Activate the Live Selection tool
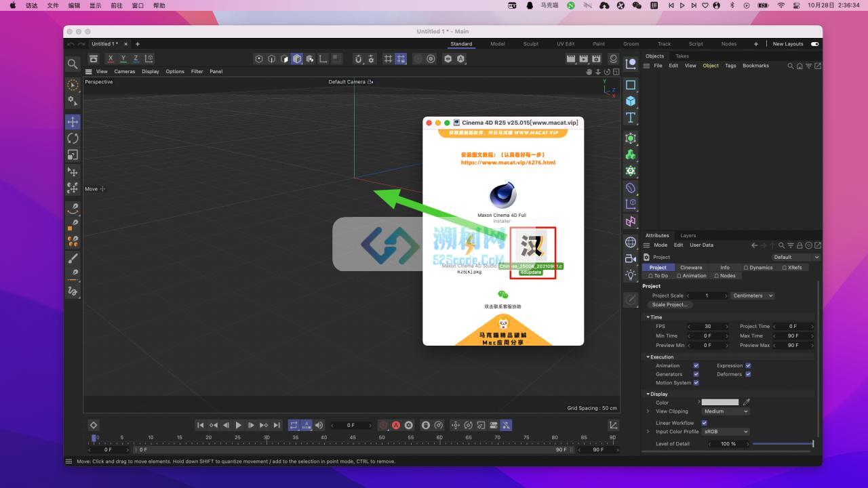The width and height of the screenshot is (868, 488). [x=73, y=85]
